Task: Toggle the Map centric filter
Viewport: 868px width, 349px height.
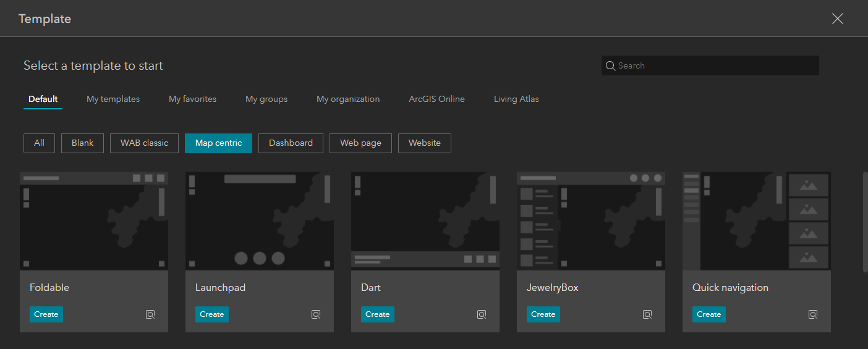Action: (218, 143)
